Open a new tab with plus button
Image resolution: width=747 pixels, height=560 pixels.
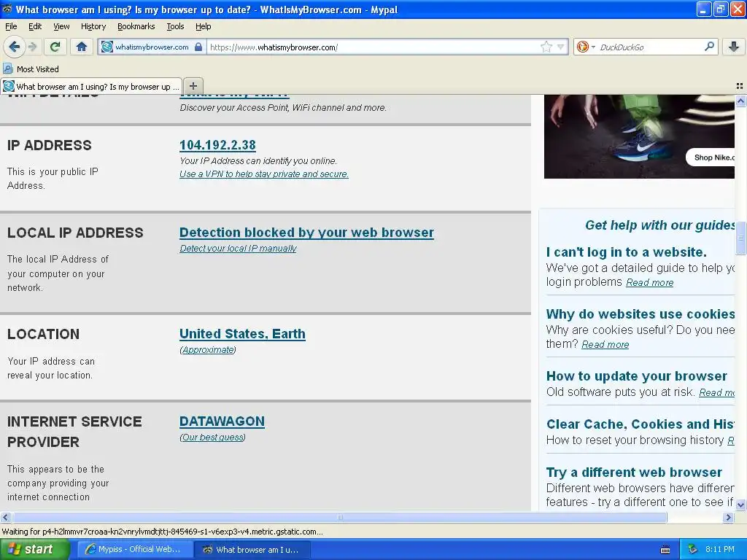pos(193,86)
